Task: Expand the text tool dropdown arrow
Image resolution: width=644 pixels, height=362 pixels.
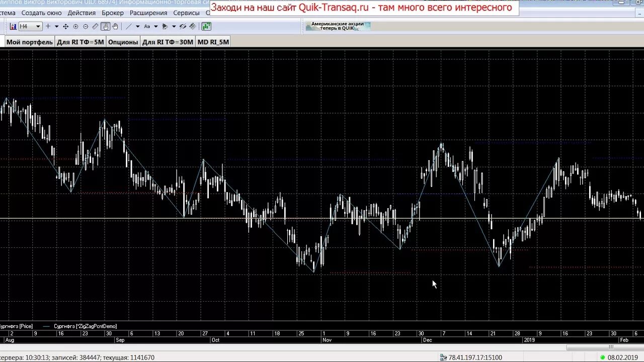Action: (x=156, y=26)
